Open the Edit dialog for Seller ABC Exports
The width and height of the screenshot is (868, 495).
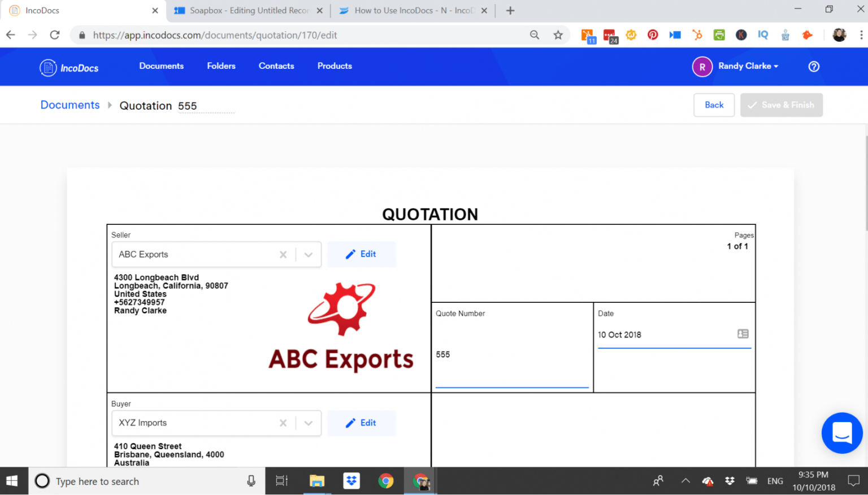coord(362,254)
